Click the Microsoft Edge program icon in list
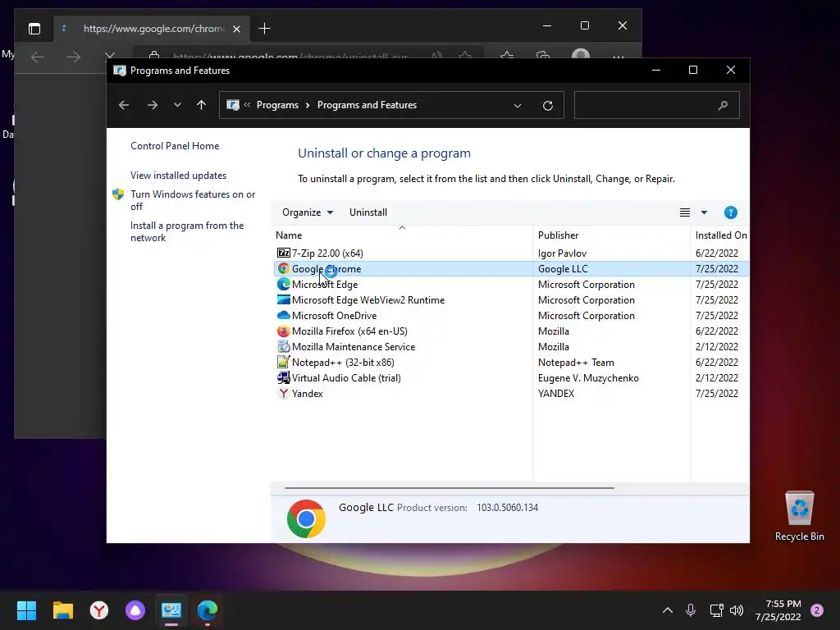The height and width of the screenshot is (630, 840). tap(283, 284)
